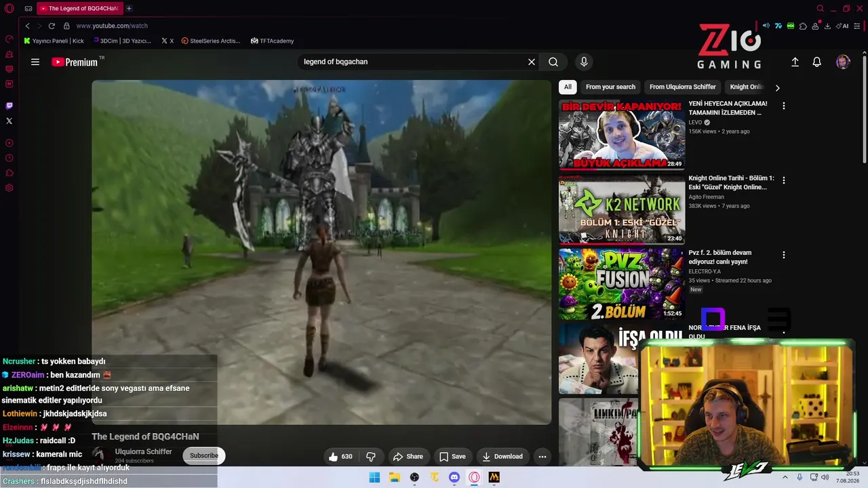Viewport: 868px width, 488px height.
Task: Open the YouTube guide hamburger menu
Action: coord(35,62)
